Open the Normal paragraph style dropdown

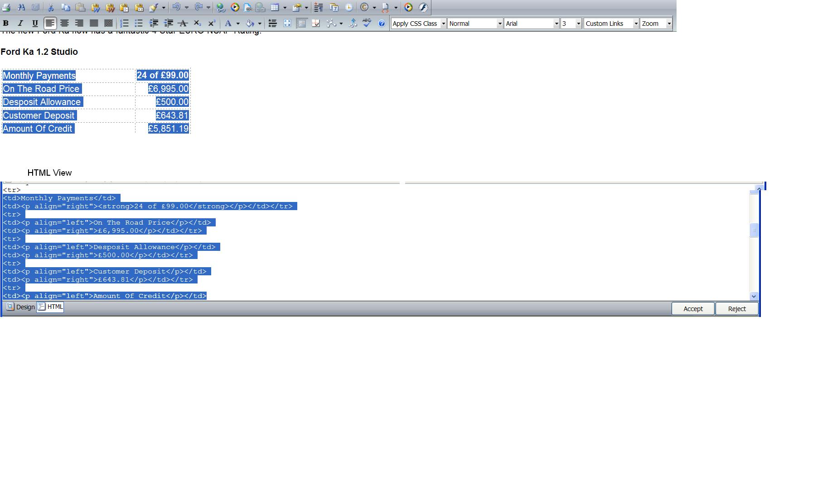pos(475,24)
